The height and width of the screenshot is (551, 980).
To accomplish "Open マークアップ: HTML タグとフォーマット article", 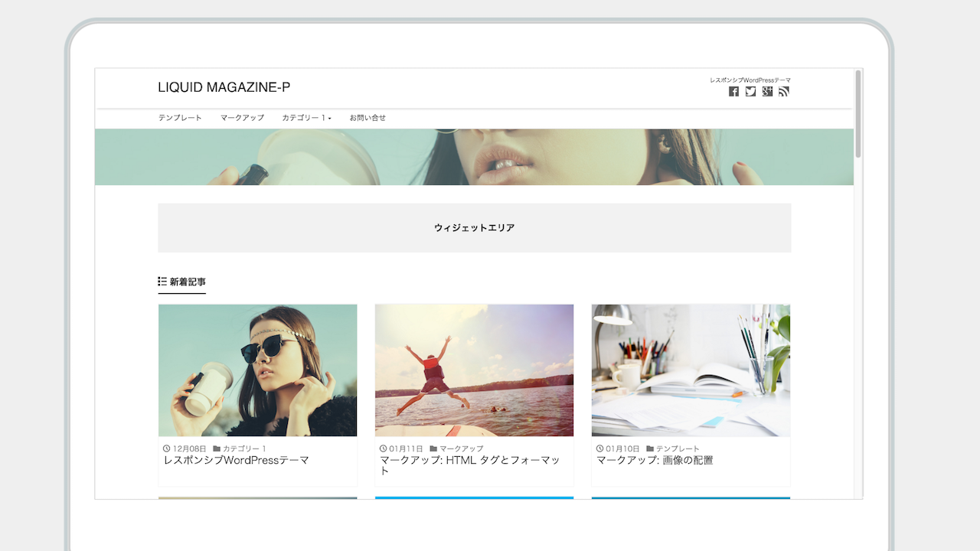I will (x=469, y=461).
